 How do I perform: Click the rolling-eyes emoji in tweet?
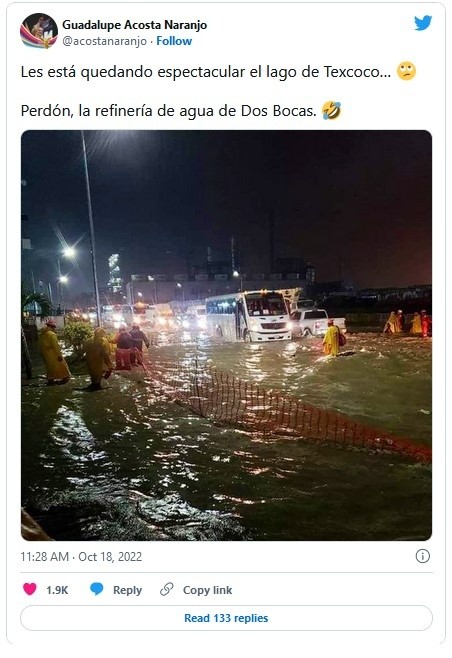coord(406,71)
